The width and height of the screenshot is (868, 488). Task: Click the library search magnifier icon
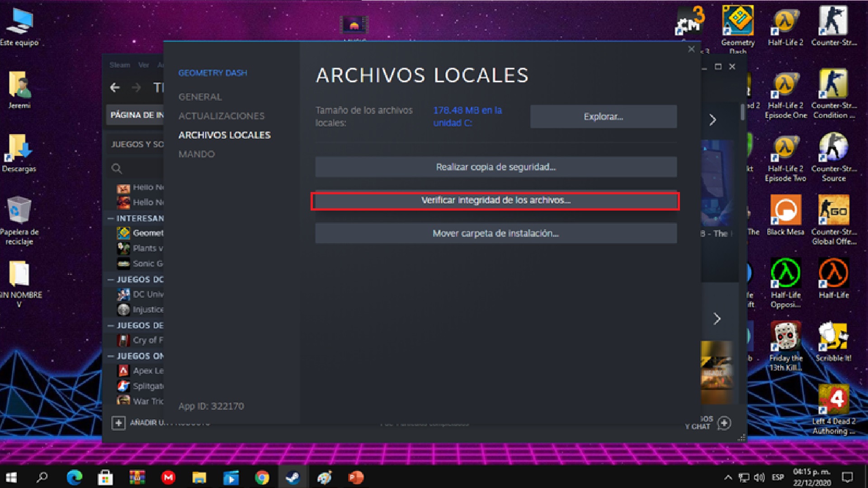click(117, 169)
